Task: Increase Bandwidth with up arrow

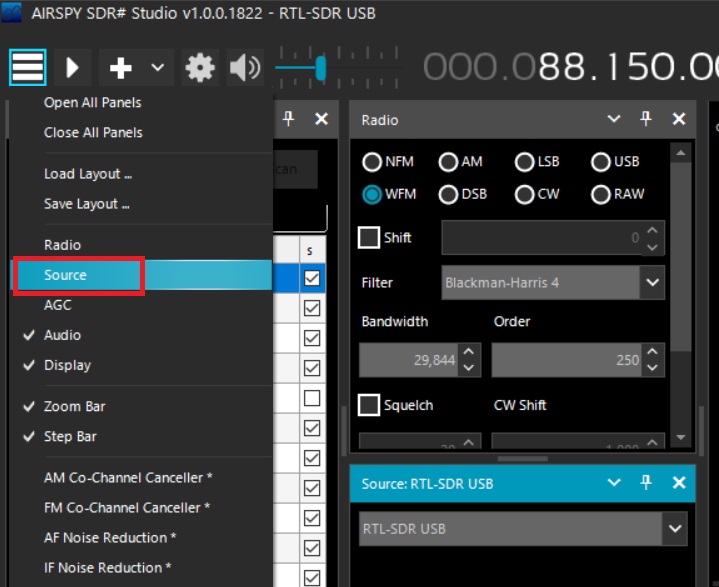Action: [x=469, y=352]
